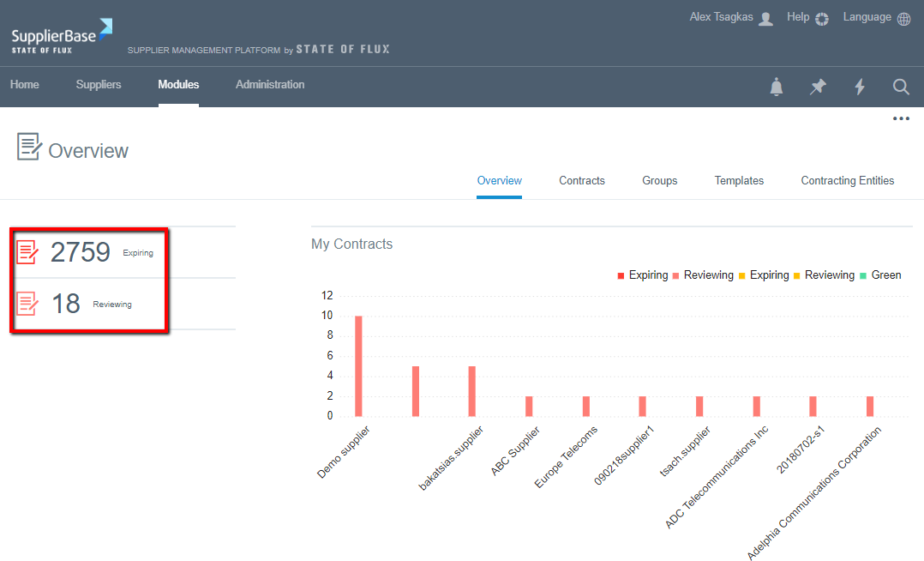Screen dimensions: 924x561
Task: Switch to the Contracts tab
Action: pos(582,181)
